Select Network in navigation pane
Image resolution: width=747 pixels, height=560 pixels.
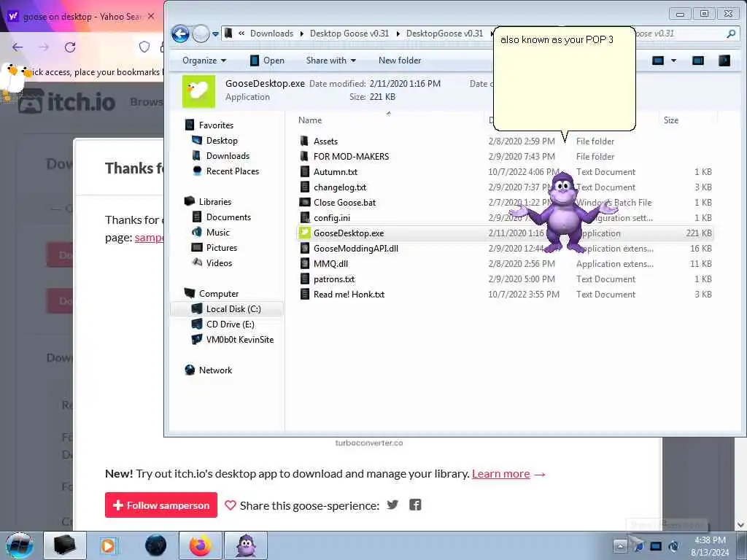tap(215, 370)
